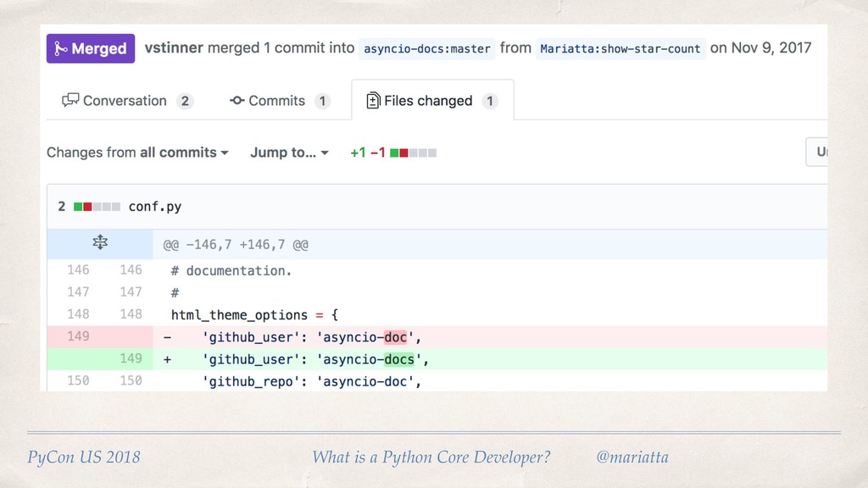Open the Mariatta:show-star-count branch link

pos(620,48)
